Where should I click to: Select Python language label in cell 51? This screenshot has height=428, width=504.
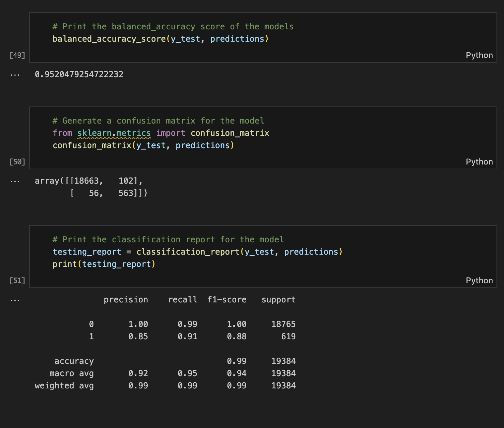[479, 281]
